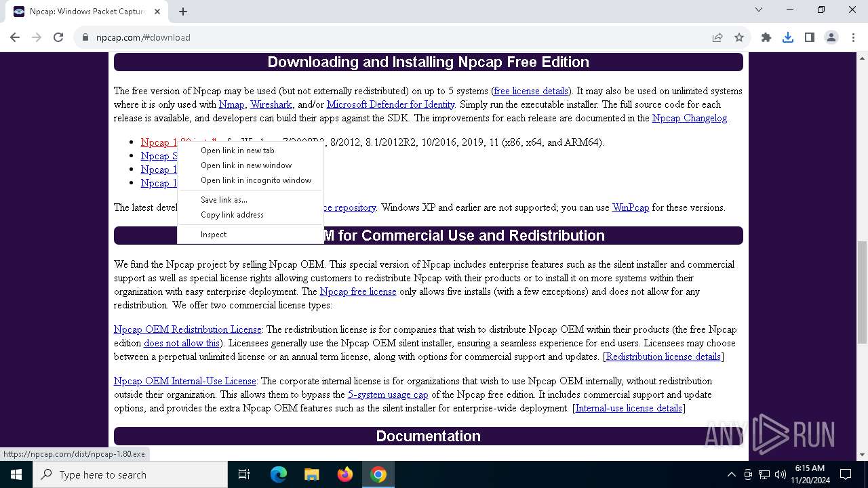Viewport: 868px width, 488px height.
Task: Switch to Chrome taskbar icon
Action: (x=378, y=474)
